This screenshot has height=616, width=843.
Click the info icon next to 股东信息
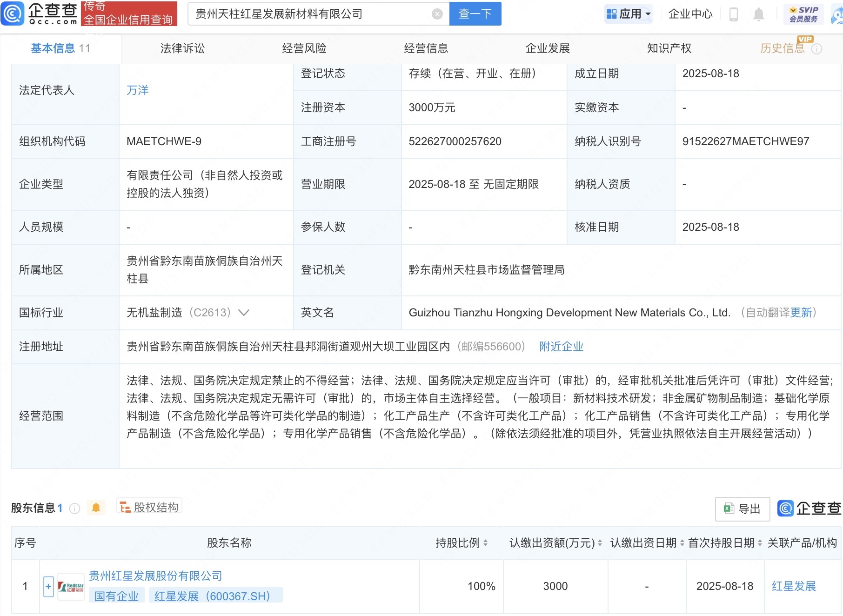click(x=74, y=508)
